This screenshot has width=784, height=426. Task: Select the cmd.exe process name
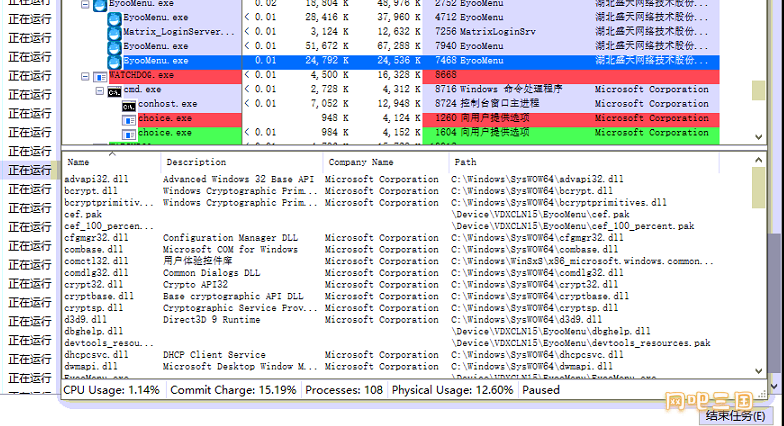click(142, 90)
